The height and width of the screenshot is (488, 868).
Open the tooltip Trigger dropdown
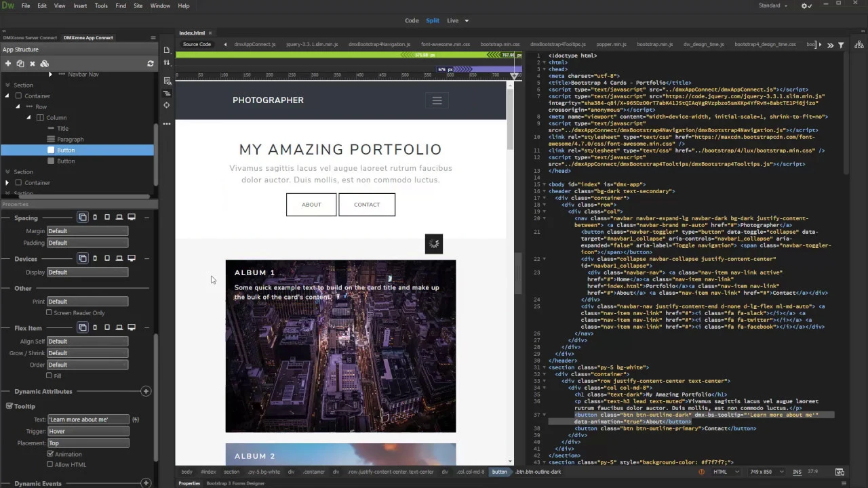[x=88, y=431]
